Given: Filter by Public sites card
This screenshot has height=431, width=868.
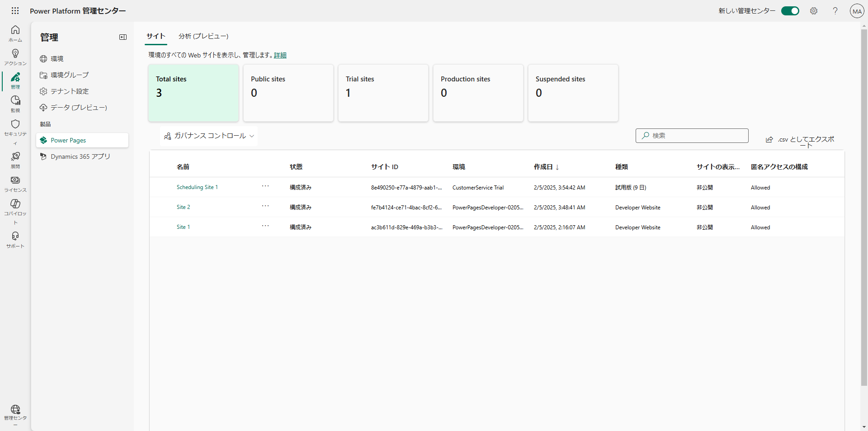Looking at the screenshot, I should coord(288,93).
